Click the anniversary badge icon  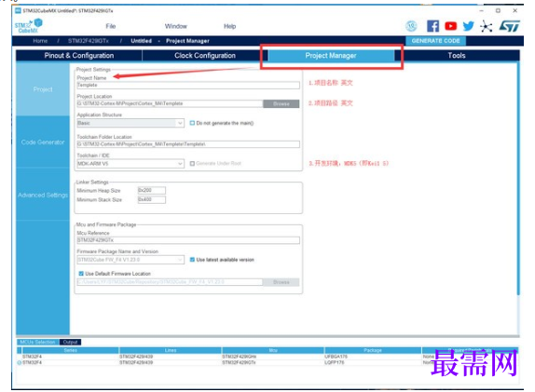coord(411,26)
